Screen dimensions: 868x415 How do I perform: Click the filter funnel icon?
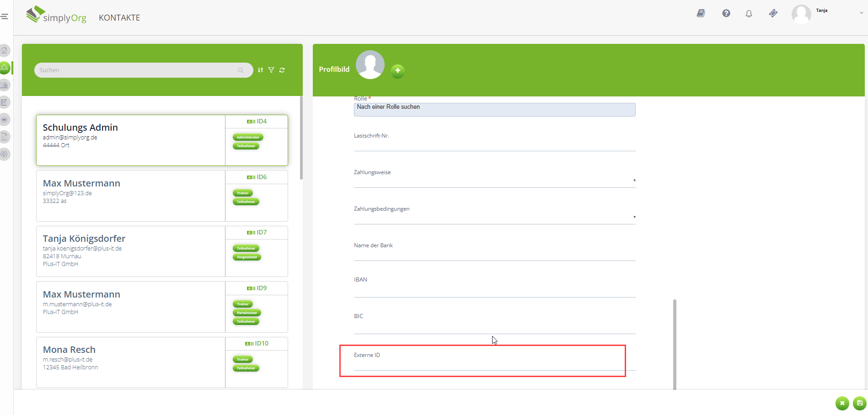[x=271, y=70]
